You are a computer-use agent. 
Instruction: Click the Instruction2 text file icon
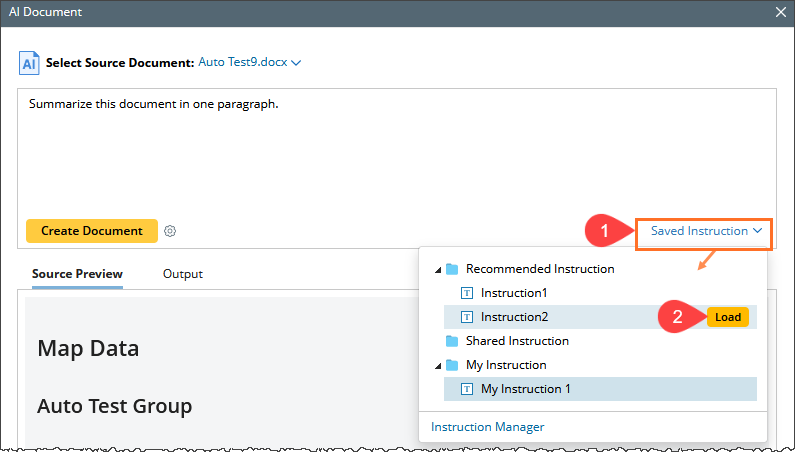pyautogui.click(x=466, y=317)
